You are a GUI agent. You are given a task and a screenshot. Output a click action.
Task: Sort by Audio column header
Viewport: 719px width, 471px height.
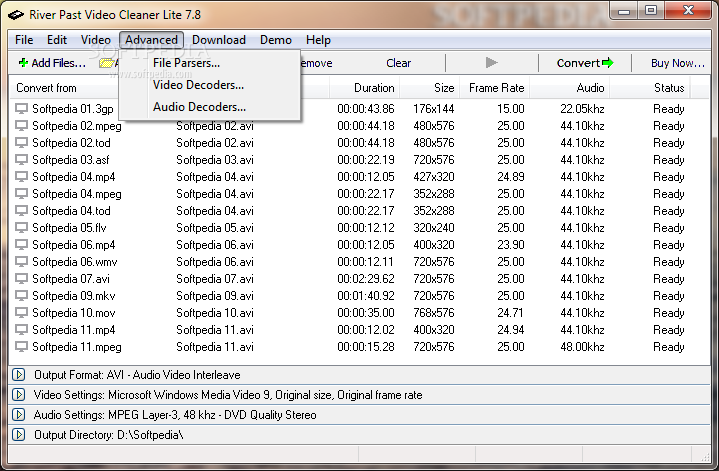569,88
